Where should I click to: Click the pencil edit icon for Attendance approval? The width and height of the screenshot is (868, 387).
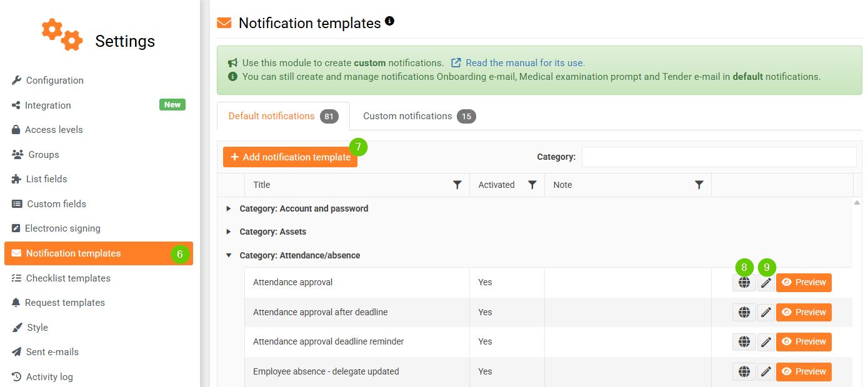(x=766, y=283)
